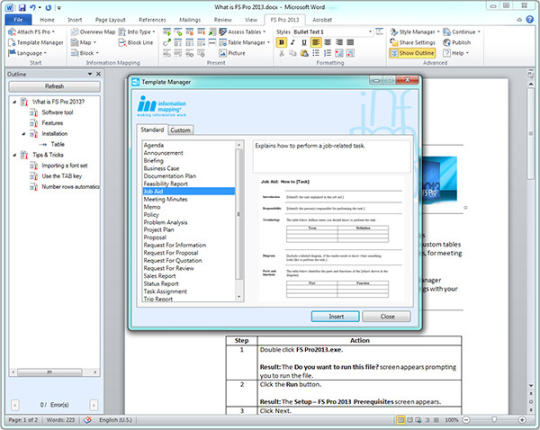
Task: Apply bulleted list formatting
Action: click(x=316, y=53)
